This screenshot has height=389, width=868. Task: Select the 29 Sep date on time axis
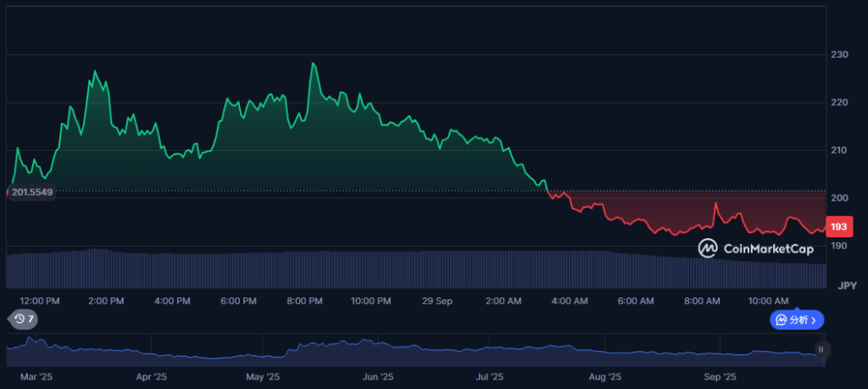pyautogui.click(x=438, y=301)
